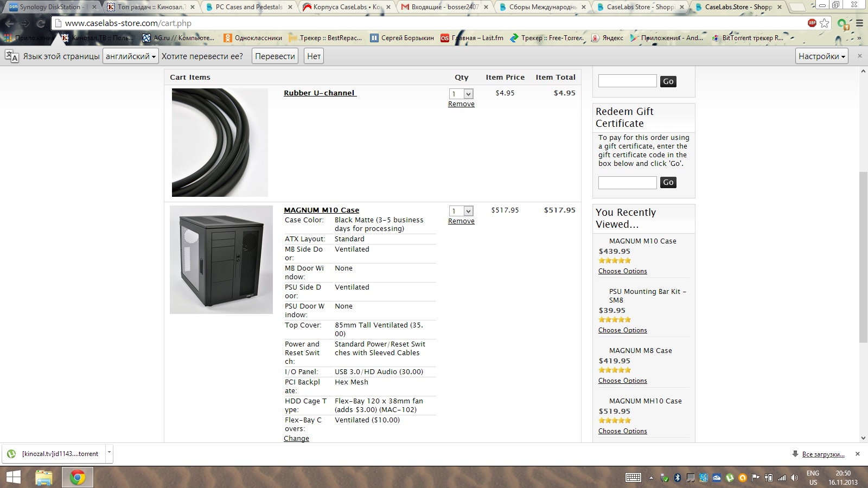The width and height of the screenshot is (868, 488).
Task: Click the page vertical scrollbar thumb
Action: [x=863, y=257]
